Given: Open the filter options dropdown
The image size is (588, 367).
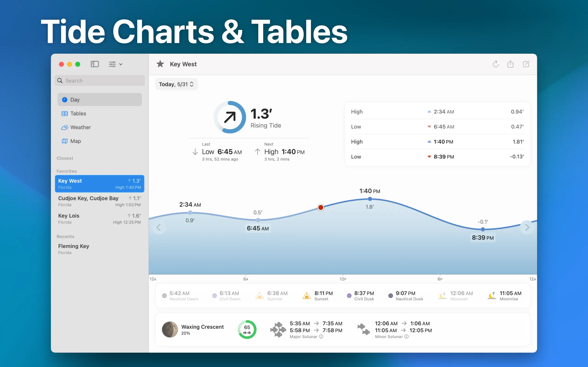Looking at the screenshot, I should pyautogui.click(x=115, y=64).
